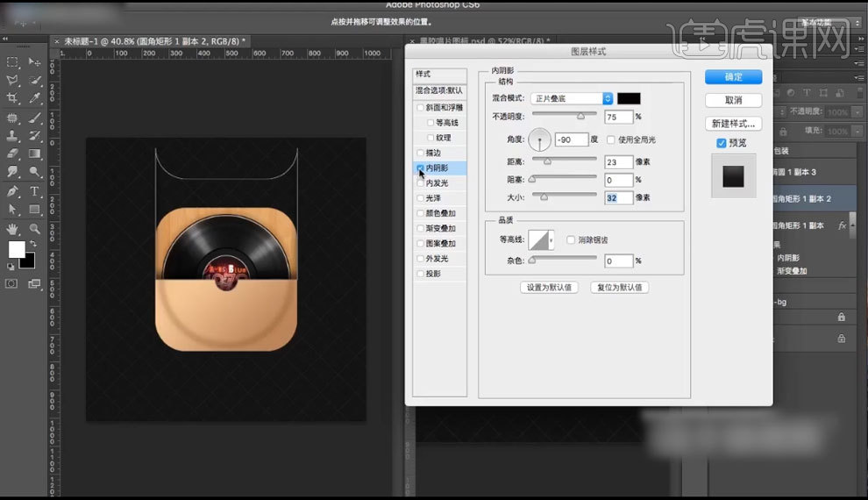Swap foreground and background colors icon
This screenshot has width=868, height=500.
click(33, 244)
